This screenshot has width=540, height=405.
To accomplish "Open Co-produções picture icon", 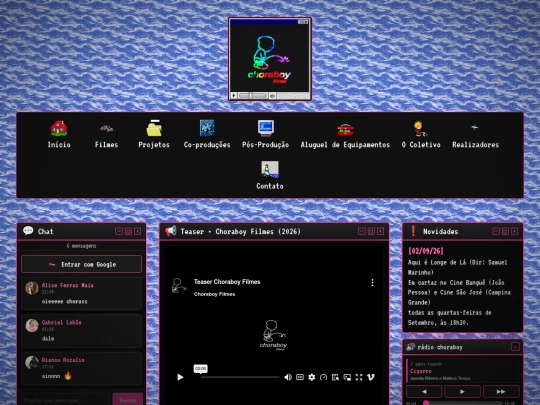I will (x=207, y=128).
